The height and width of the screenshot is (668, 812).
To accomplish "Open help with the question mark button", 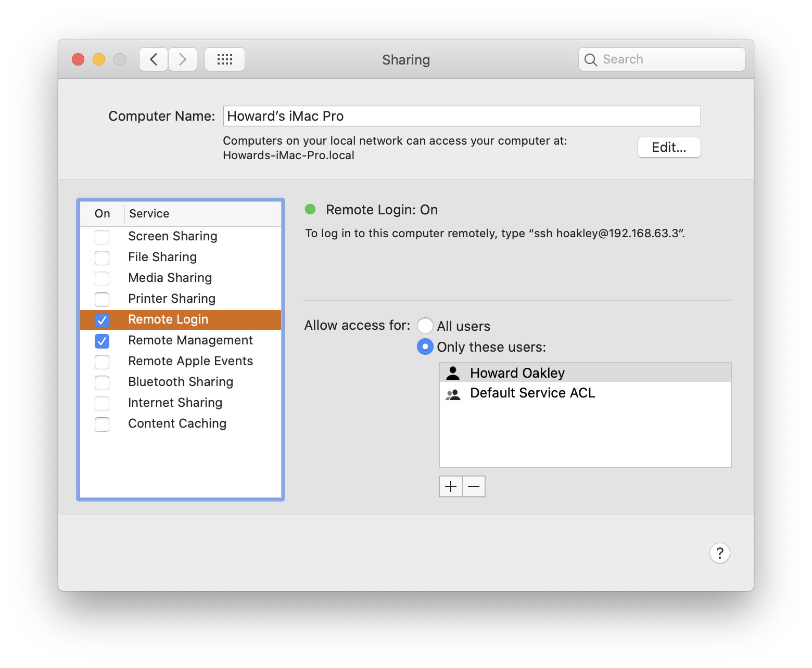I will pos(719,553).
